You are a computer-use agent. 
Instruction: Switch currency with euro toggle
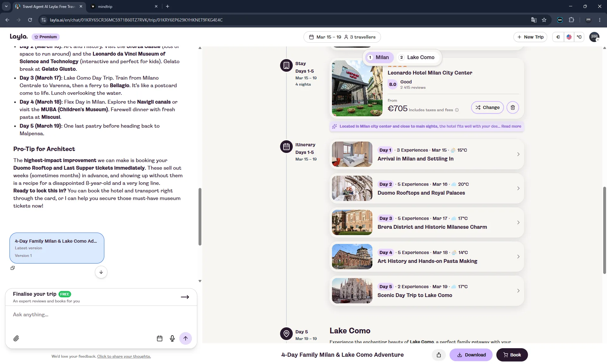(558, 37)
